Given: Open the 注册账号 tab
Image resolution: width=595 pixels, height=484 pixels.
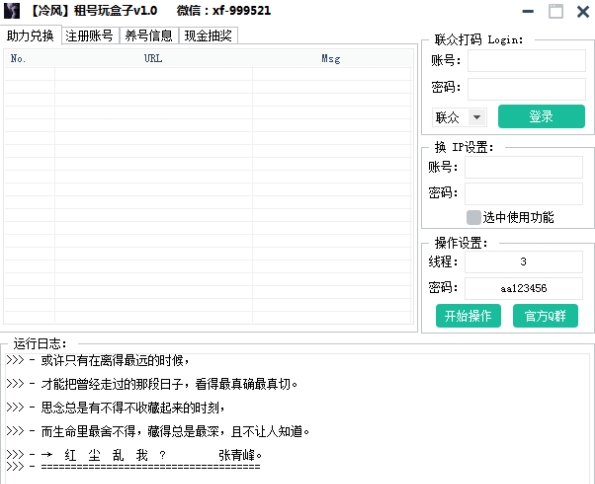Looking at the screenshot, I should click(90, 36).
